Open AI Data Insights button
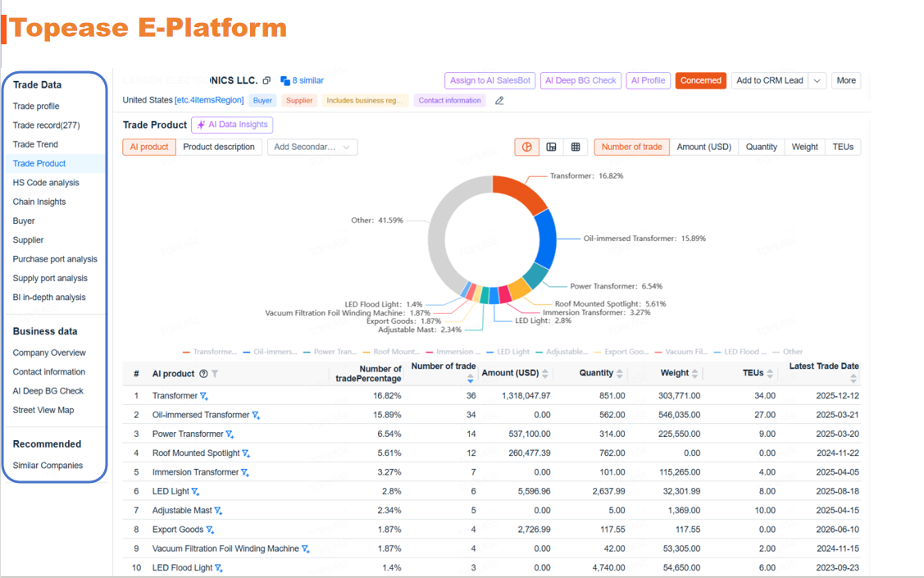The image size is (924, 578). [x=232, y=125]
